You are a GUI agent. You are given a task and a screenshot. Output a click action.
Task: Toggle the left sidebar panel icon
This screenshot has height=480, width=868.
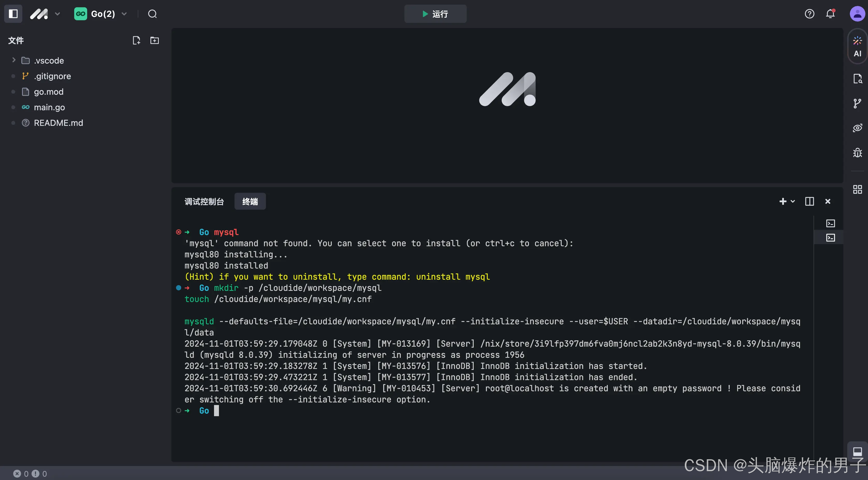tap(13, 14)
